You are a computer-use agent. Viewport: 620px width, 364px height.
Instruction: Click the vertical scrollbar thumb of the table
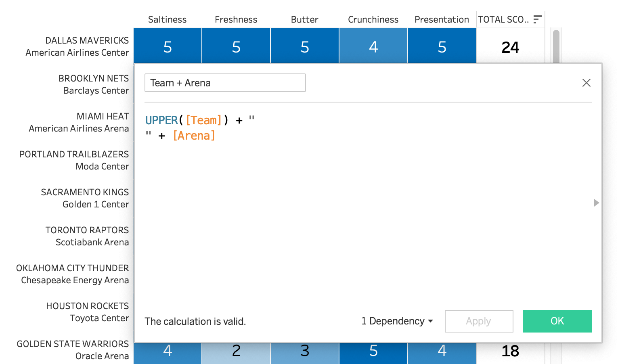pyautogui.click(x=556, y=46)
